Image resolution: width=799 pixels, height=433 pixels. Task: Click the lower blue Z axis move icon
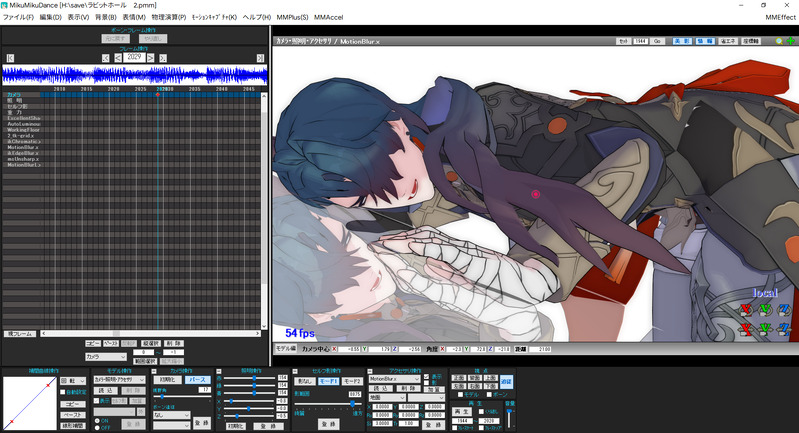click(785, 329)
